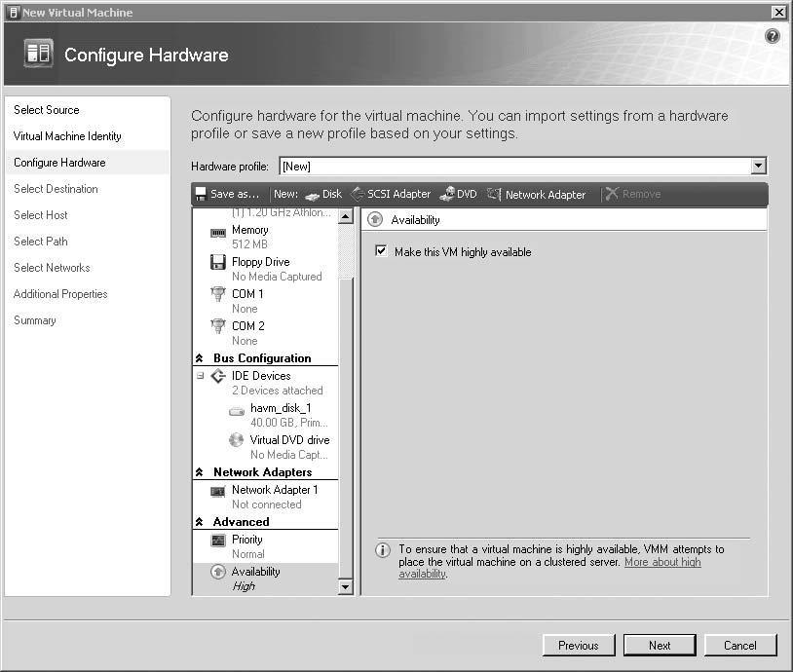This screenshot has height=672, width=793.
Task: Select the Priority setting icon
Action: (x=218, y=541)
